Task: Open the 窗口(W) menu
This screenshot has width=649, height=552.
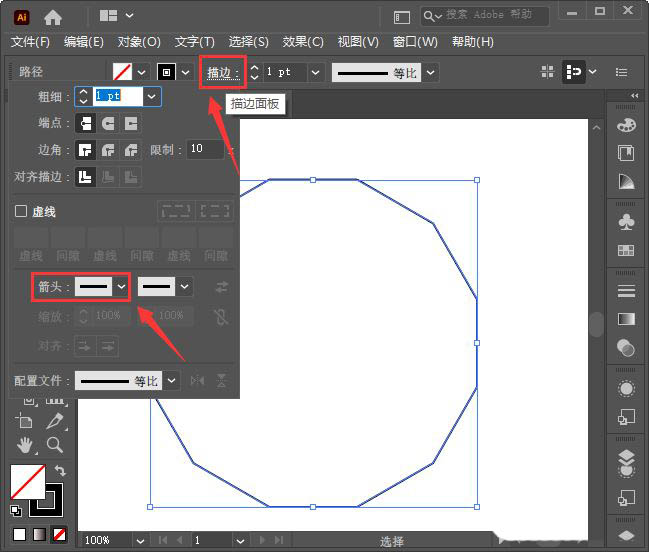Action: (415, 42)
